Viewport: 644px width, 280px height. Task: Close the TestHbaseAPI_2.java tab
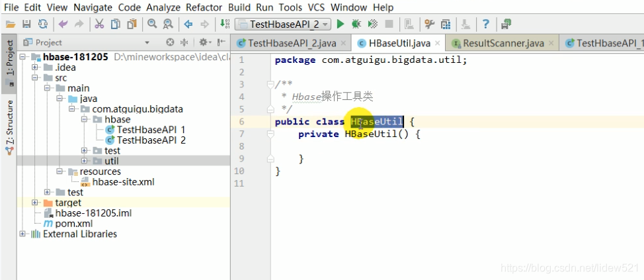[343, 43]
